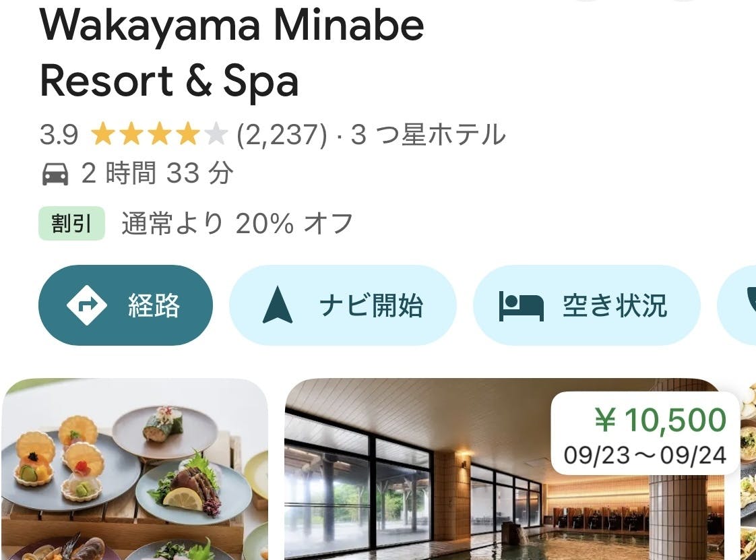Tap the 2 時間 33 分 drive time
The width and height of the screenshot is (756, 560).
[x=157, y=173]
